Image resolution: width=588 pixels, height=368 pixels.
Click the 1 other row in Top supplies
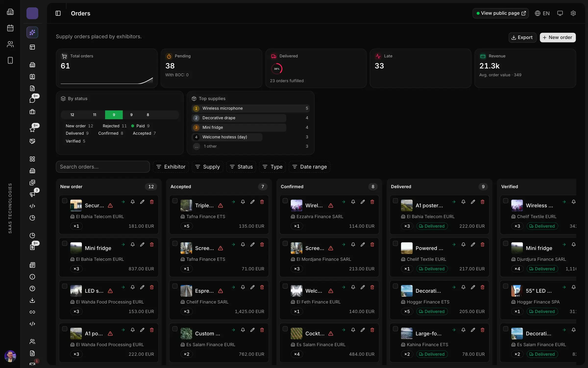click(250, 146)
